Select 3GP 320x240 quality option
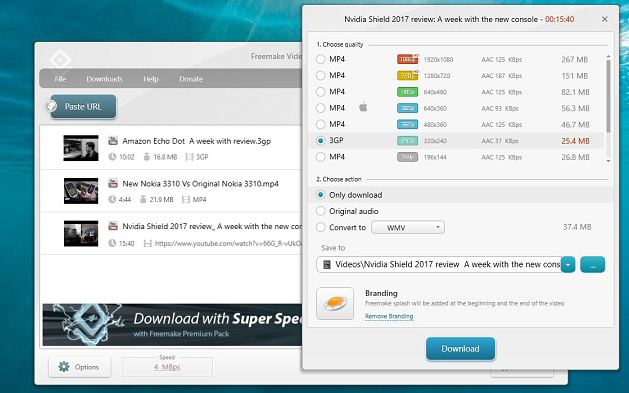This screenshot has height=393, width=629. [x=321, y=141]
